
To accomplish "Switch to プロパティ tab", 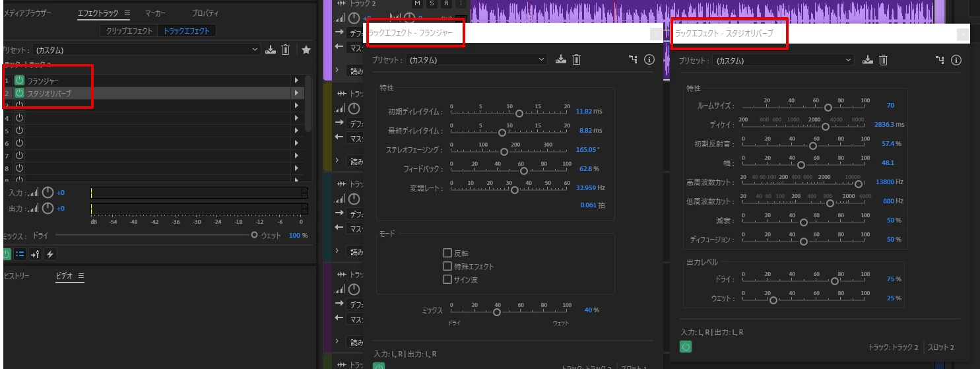I will (x=205, y=13).
